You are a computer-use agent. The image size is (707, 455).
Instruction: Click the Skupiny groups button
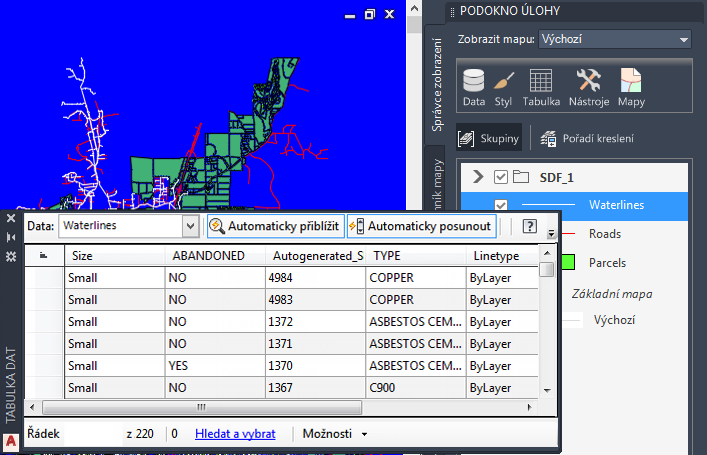pyautogui.click(x=489, y=138)
